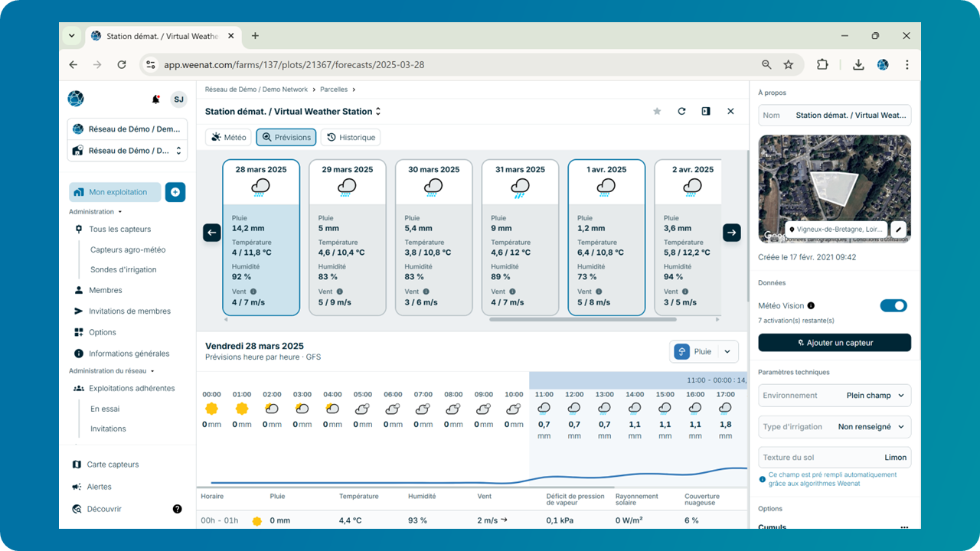Click Réseau de Démo breadcrumb link

pyautogui.click(x=256, y=90)
